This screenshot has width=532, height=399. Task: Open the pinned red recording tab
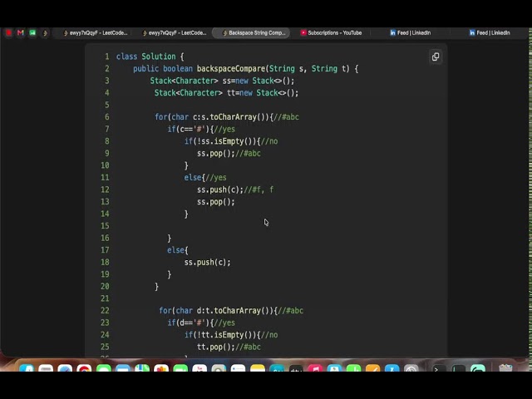tap(9, 32)
